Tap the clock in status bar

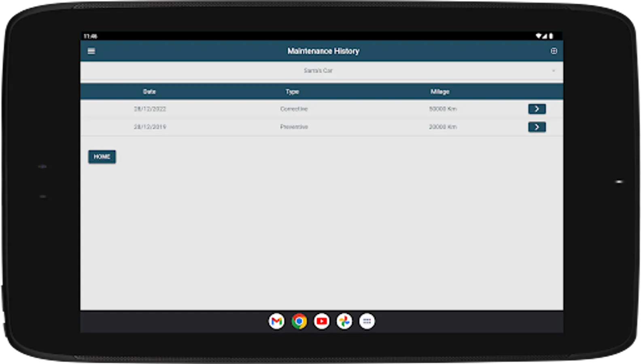(91, 36)
